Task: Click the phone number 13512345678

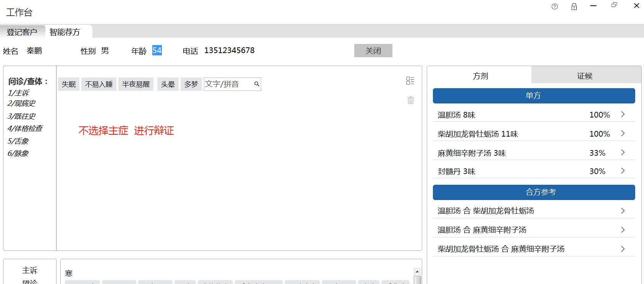Action: coord(229,50)
